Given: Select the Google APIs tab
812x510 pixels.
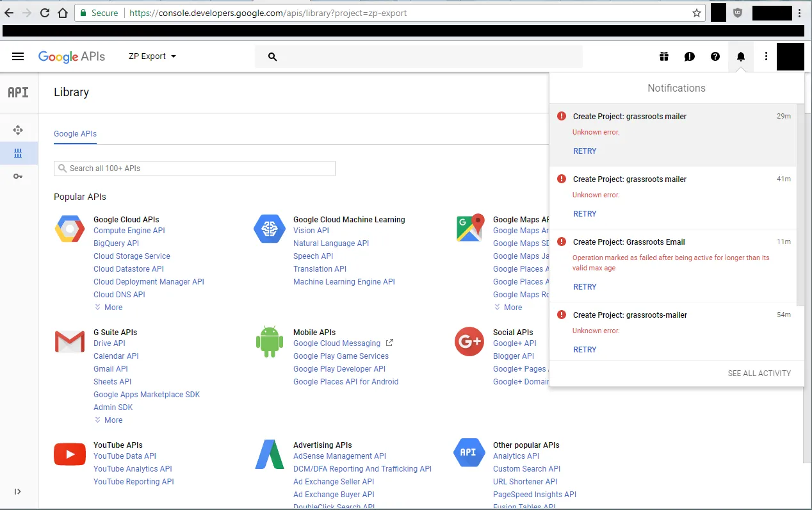Looking at the screenshot, I should click(x=75, y=134).
